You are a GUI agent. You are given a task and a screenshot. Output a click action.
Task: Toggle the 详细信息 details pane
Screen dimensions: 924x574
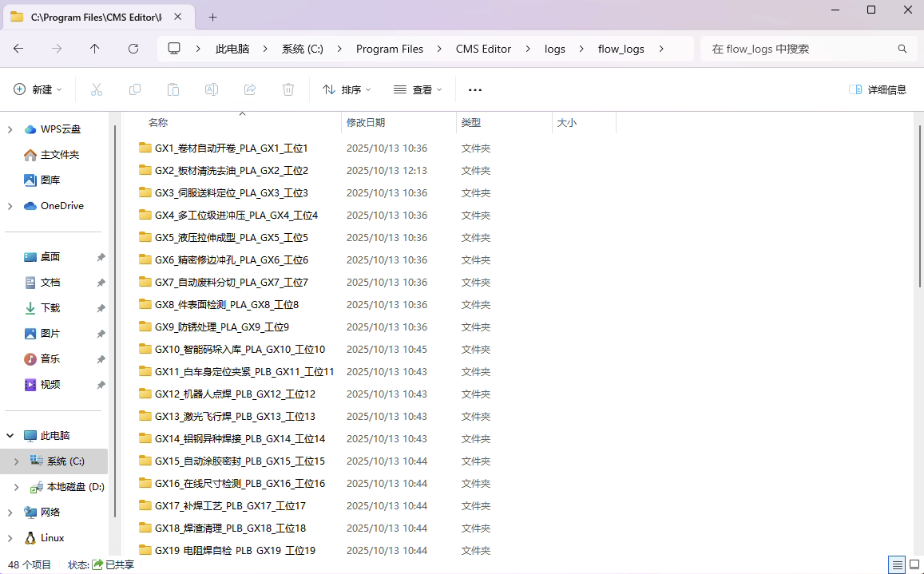878,89
